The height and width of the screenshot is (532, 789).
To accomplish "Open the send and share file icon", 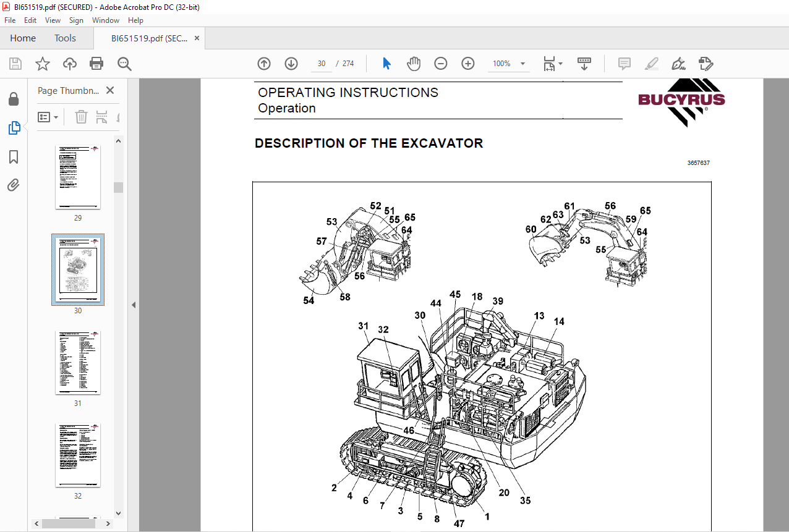I will [x=706, y=64].
